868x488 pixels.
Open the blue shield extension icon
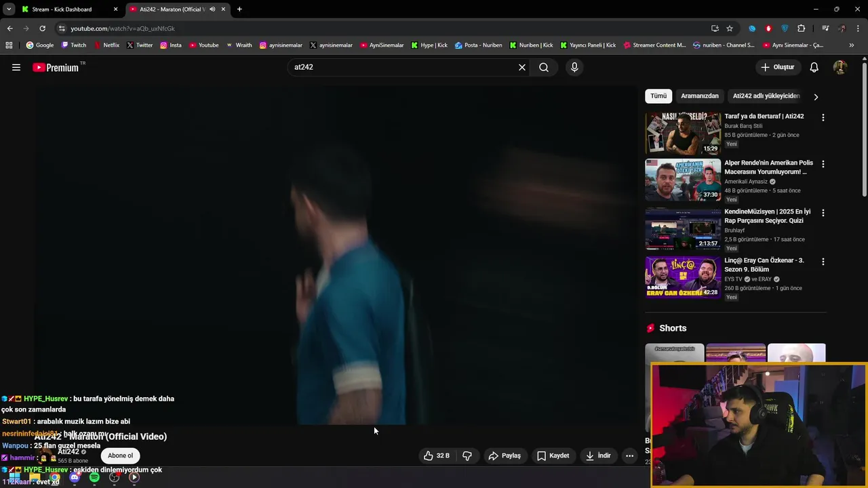[x=785, y=28]
